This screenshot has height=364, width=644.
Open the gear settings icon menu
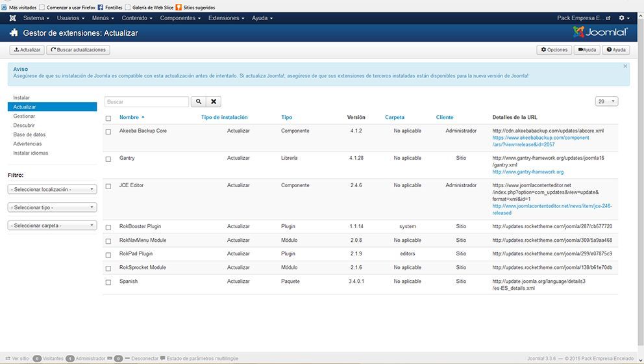coord(624,18)
